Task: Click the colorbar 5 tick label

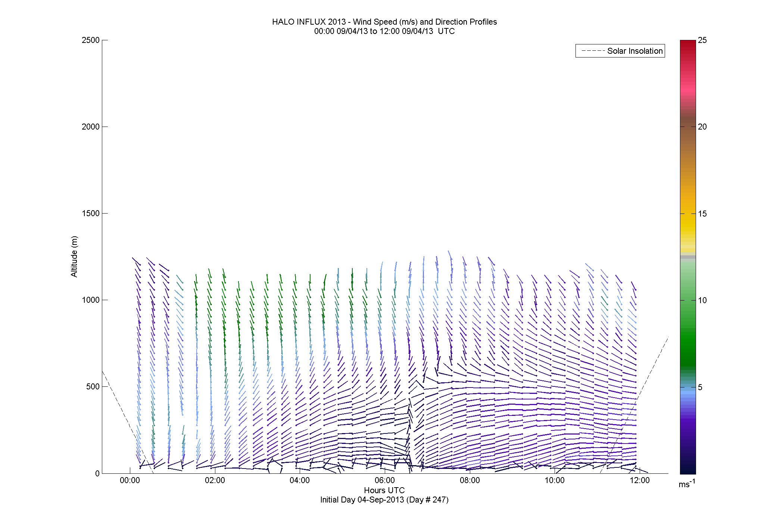Action: [700, 387]
